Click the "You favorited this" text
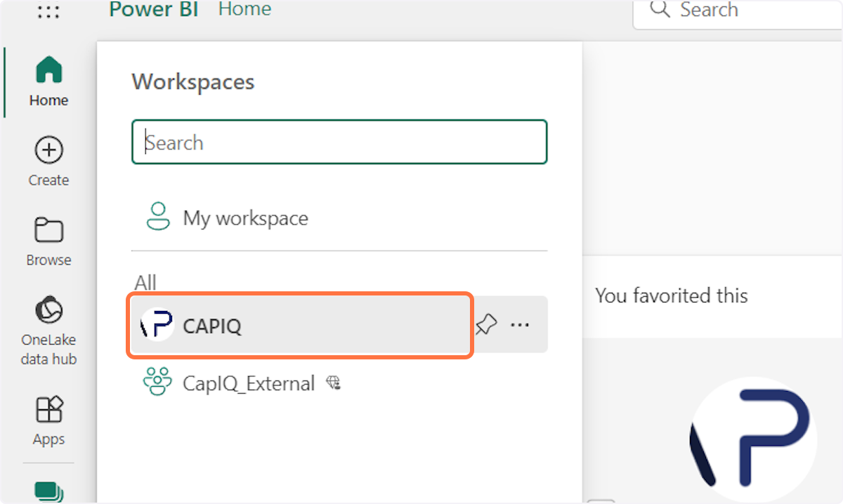The width and height of the screenshot is (843, 504). pos(672,296)
